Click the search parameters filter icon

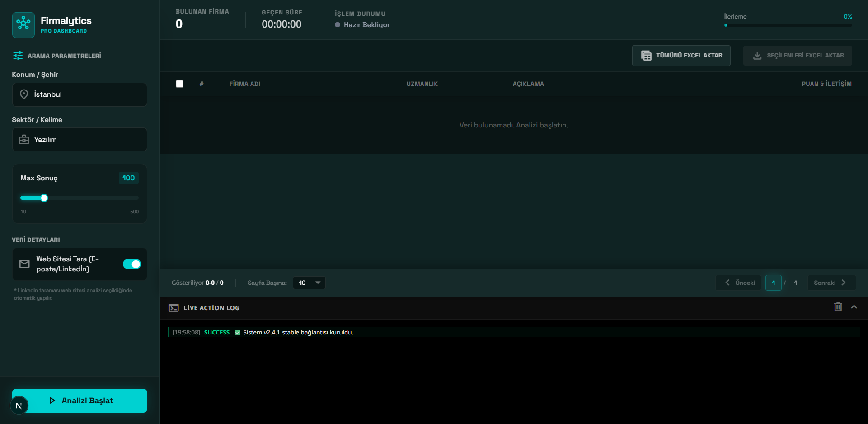[18, 56]
